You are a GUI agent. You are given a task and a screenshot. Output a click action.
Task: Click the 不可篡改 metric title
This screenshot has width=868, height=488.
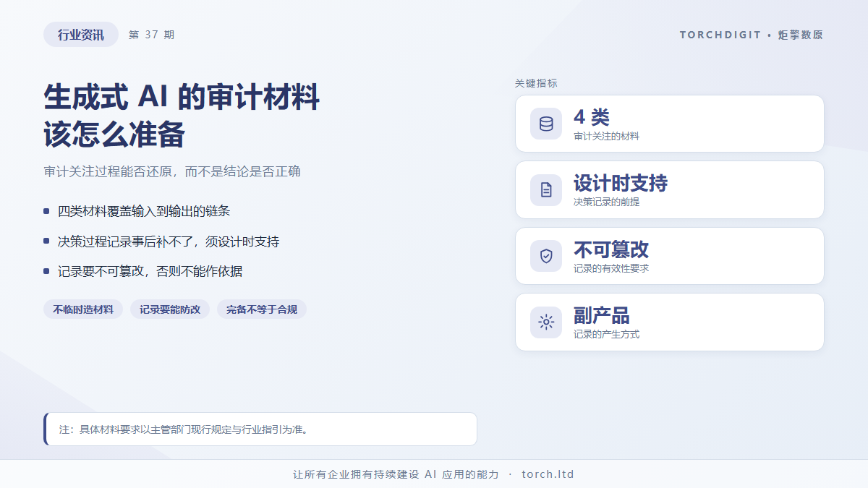[x=611, y=249]
